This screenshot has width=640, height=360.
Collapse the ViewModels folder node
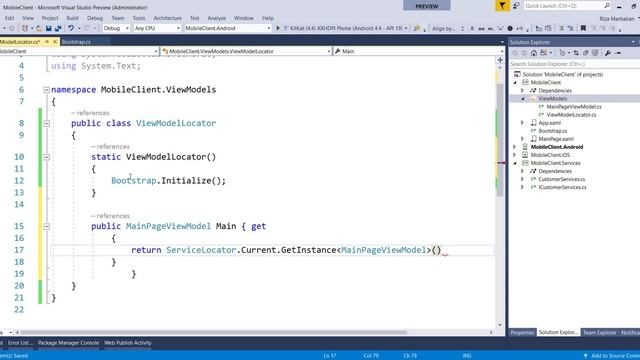pos(522,99)
